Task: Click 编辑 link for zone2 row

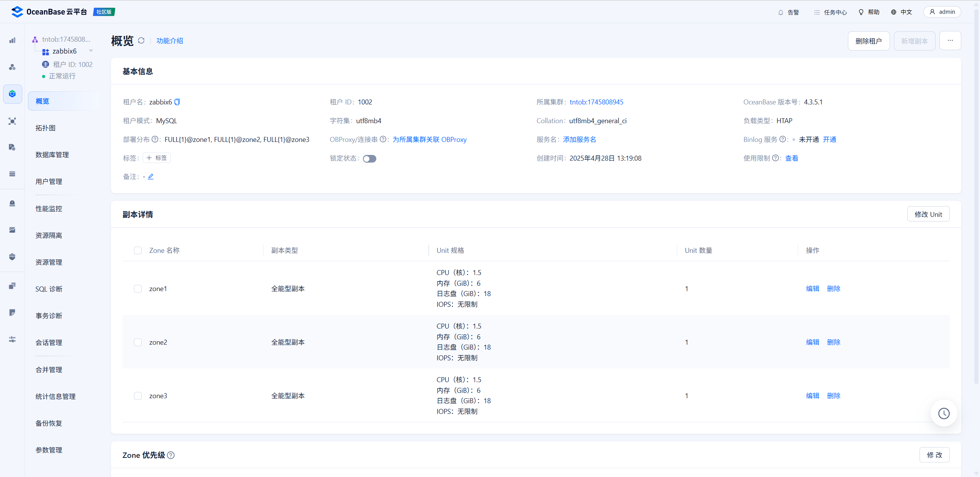Action: coord(812,342)
